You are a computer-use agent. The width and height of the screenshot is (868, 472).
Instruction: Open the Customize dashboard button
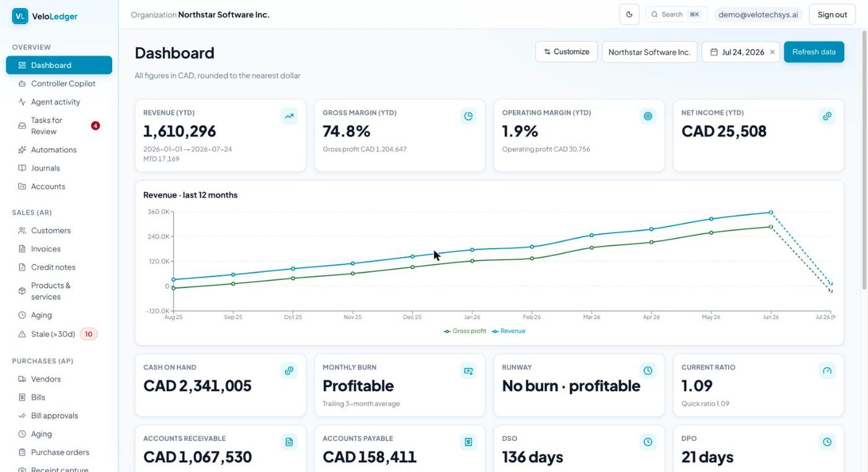point(567,52)
